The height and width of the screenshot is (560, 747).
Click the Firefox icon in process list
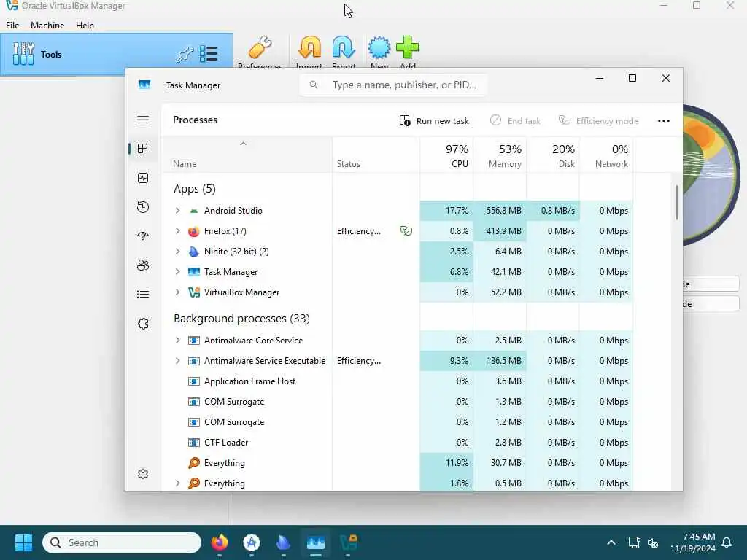(194, 231)
